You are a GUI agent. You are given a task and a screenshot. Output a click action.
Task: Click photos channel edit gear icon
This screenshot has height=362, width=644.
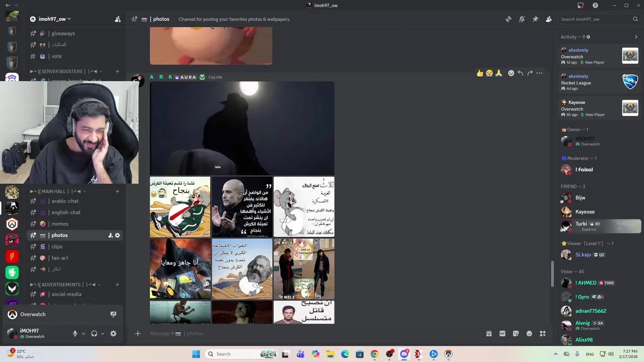pyautogui.click(x=118, y=235)
